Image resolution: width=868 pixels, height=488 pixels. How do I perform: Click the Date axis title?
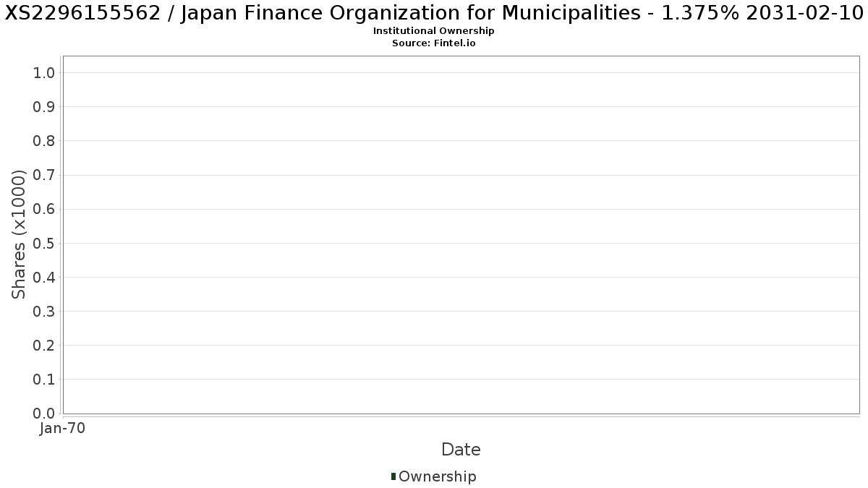click(x=461, y=450)
